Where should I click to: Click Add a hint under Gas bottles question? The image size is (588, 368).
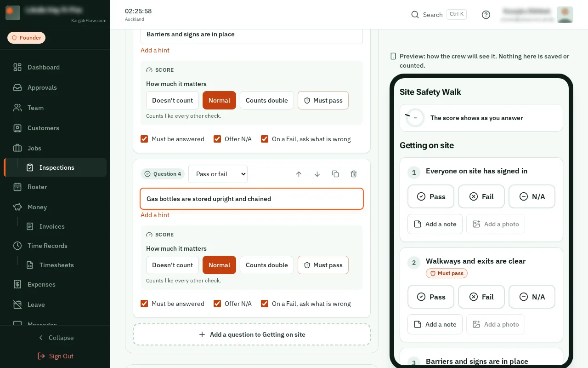coord(155,215)
